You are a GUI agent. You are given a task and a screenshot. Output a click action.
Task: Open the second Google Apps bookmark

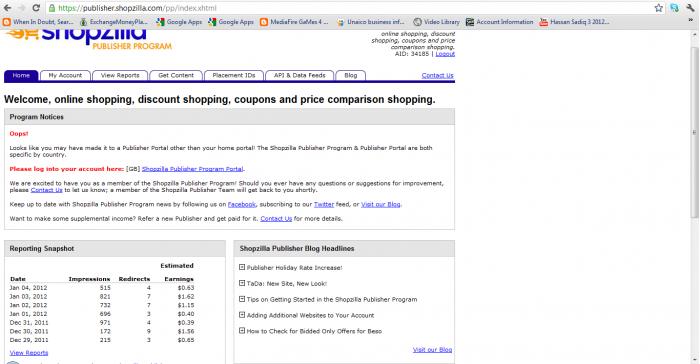[231, 21]
